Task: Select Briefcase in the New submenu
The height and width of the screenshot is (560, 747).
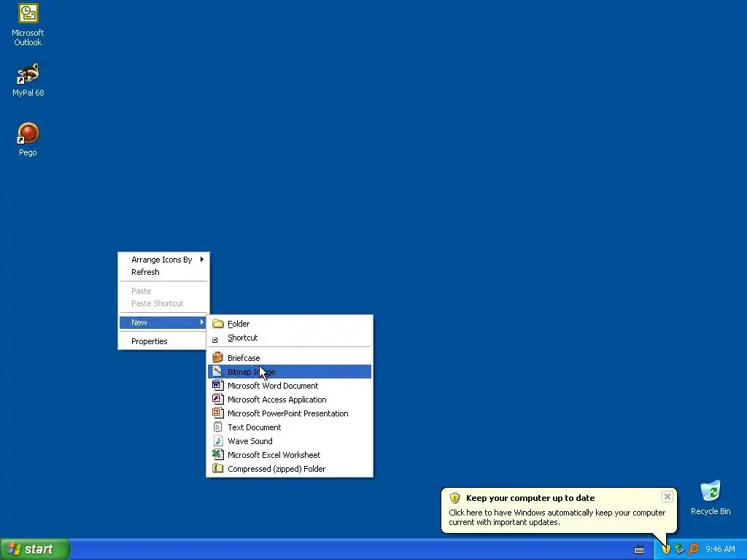Action: (289, 357)
